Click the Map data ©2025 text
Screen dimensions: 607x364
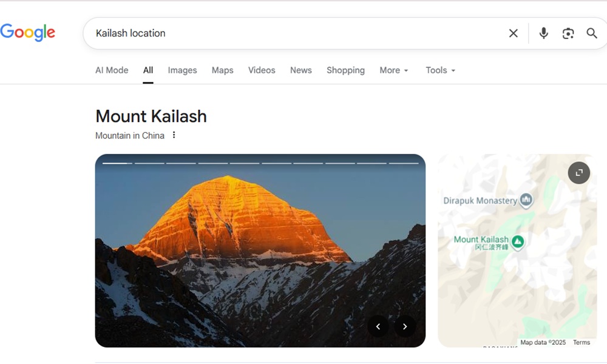(x=543, y=342)
